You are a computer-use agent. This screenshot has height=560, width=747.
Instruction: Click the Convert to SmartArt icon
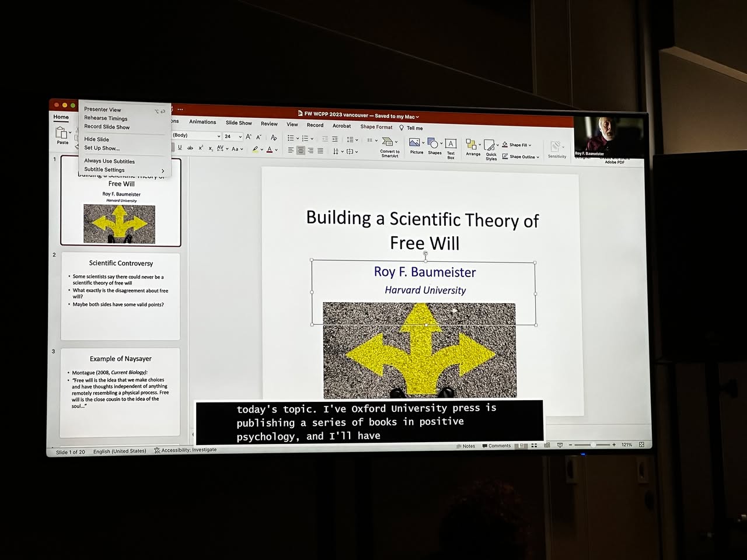click(x=389, y=148)
